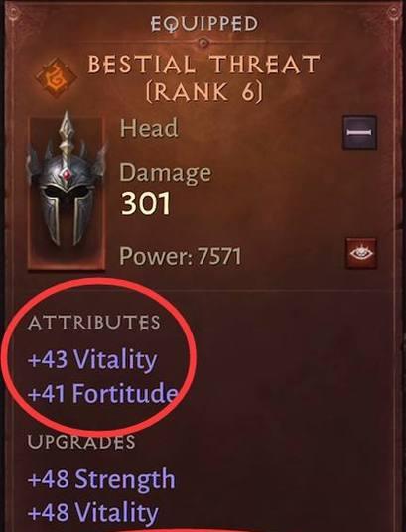Click the Head slot label
The image size is (406, 532).
pos(149,128)
